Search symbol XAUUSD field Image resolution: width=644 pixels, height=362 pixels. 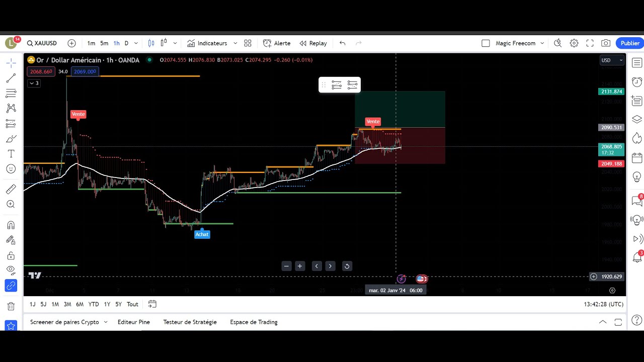42,43
